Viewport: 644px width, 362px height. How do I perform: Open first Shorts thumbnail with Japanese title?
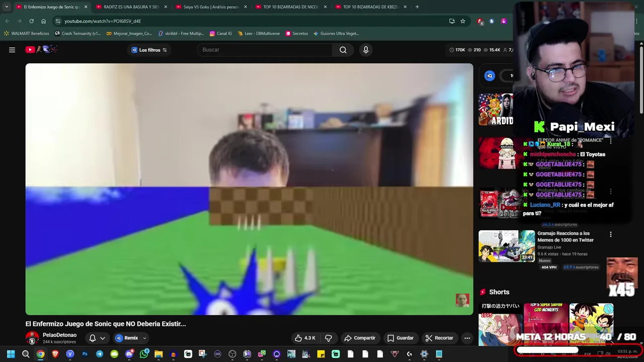click(501, 324)
